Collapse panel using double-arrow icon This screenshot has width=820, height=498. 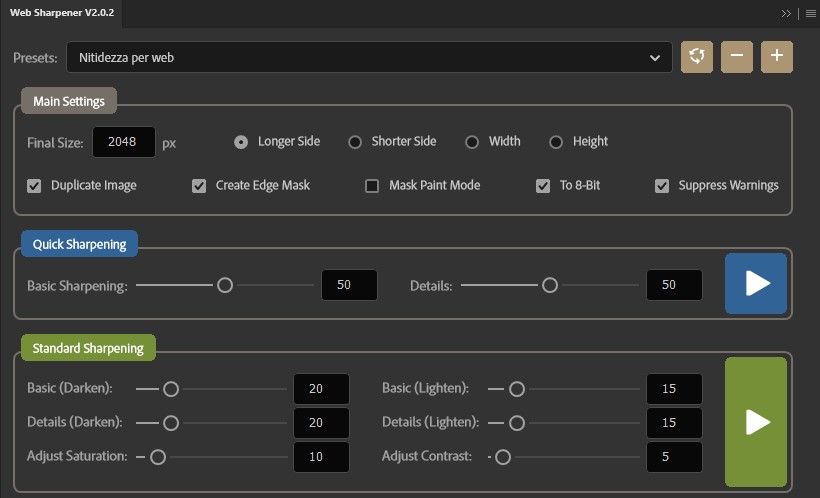pos(787,13)
